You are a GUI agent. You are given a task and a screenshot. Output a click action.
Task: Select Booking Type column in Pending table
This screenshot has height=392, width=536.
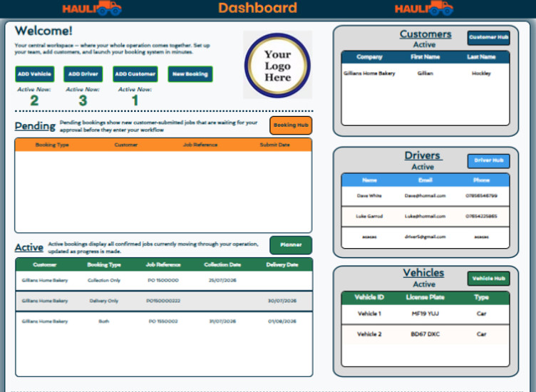[x=52, y=145]
